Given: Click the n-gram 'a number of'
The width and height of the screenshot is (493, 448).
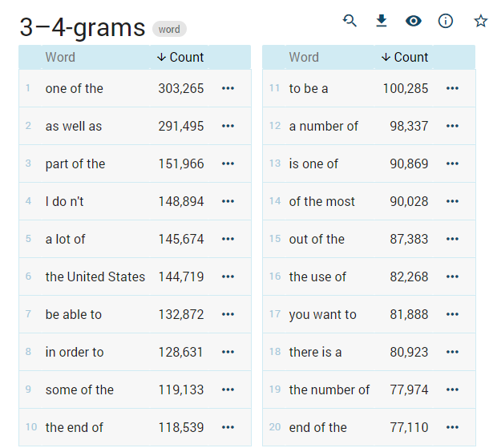Looking at the screenshot, I should coord(323,126).
